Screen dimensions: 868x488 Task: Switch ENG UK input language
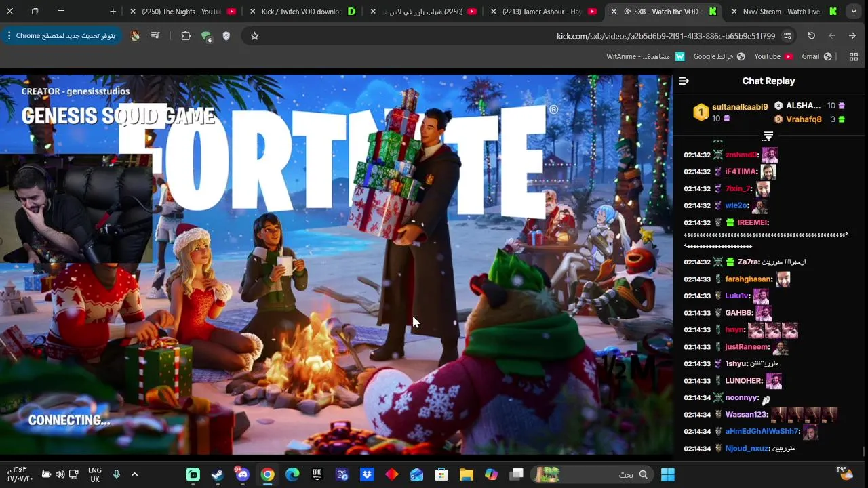tap(95, 474)
